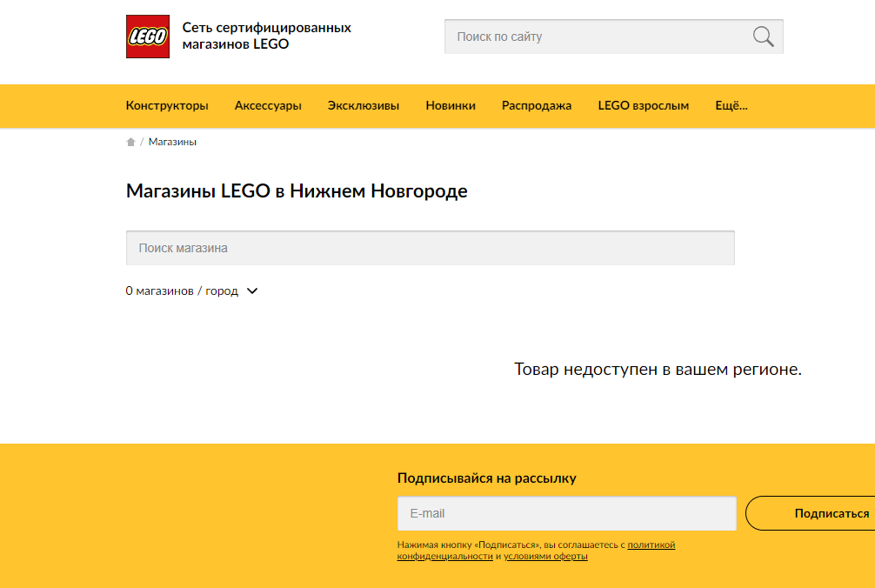Open the политикой конфиденциальности link
The height and width of the screenshot is (588, 875).
click(x=536, y=550)
